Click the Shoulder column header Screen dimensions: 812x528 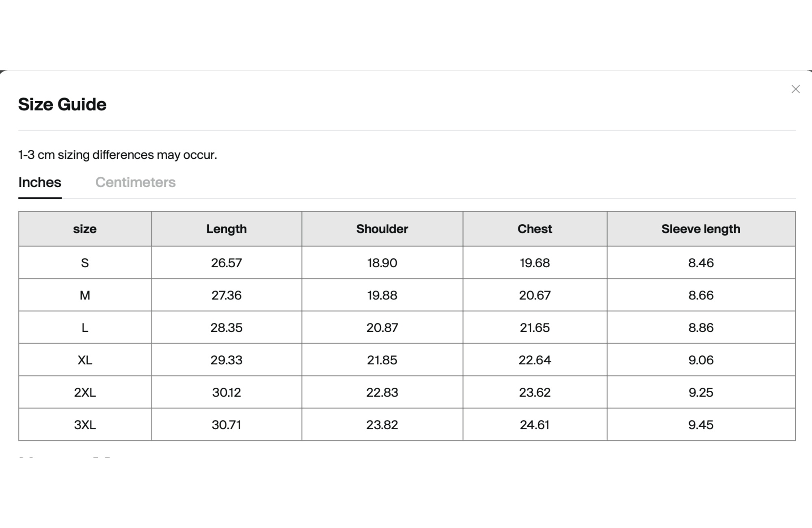click(382, 229)
